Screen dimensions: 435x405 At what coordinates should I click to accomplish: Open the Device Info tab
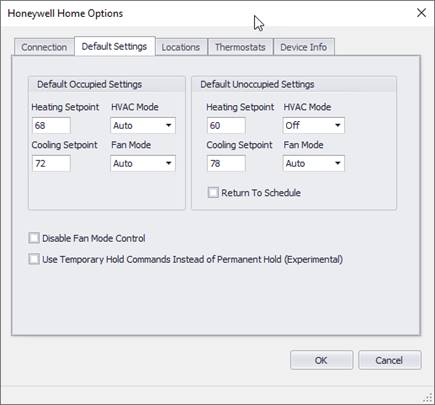[x=304, y=47]
